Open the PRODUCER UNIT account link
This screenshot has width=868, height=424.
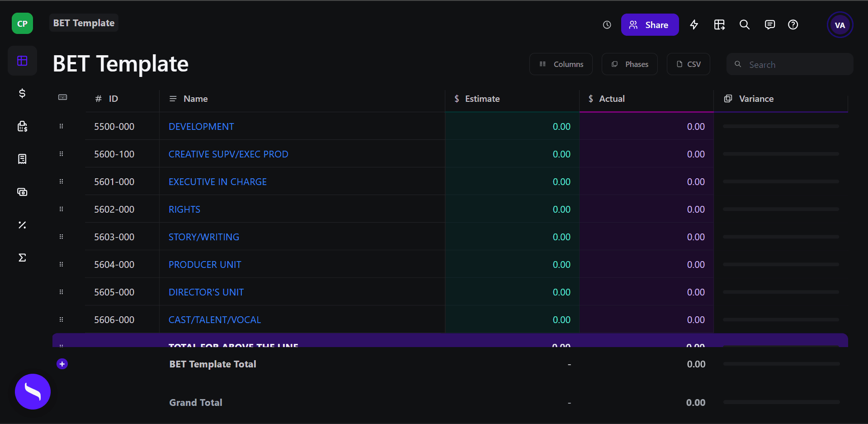click(205, 265)
